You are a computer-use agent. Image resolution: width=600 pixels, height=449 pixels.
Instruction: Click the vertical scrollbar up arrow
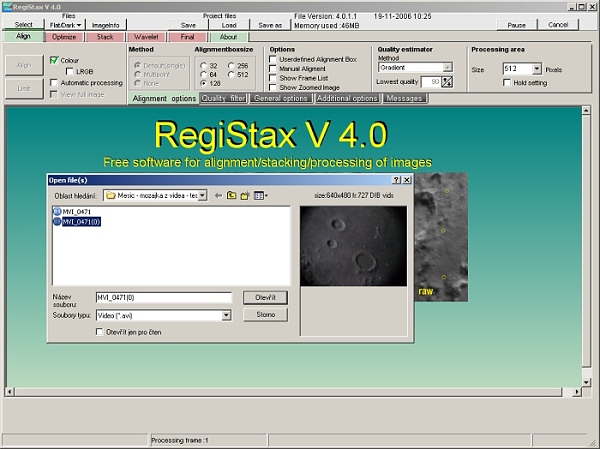point(586,110)
